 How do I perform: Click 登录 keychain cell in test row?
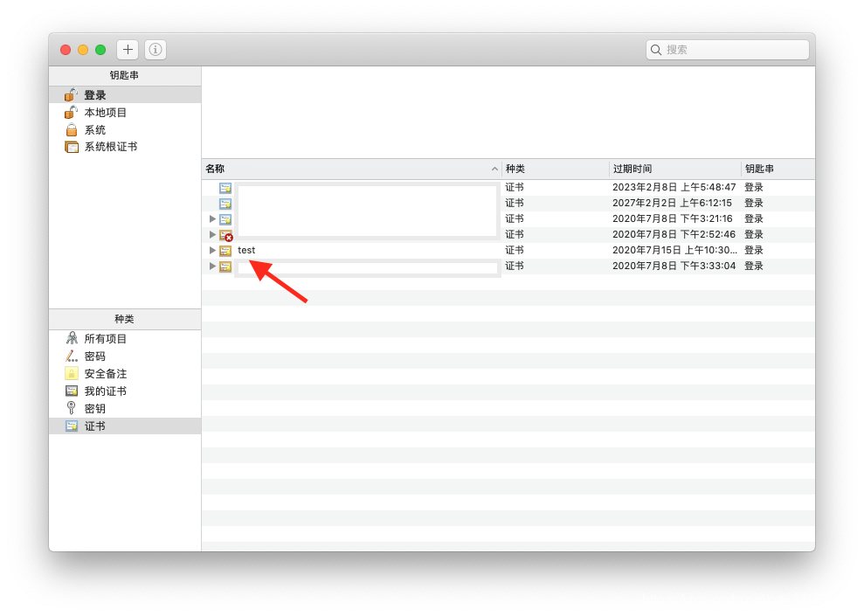tap(753, 250)
